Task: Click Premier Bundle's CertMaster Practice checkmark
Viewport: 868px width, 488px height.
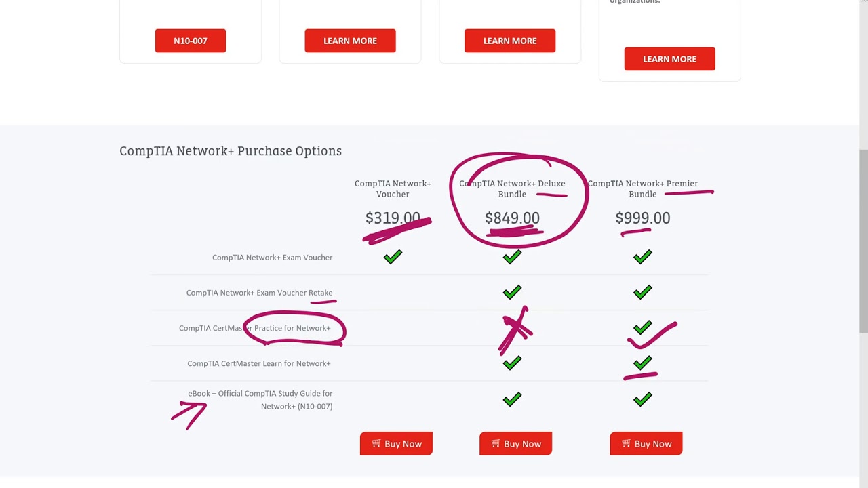Action: coord(642,328)
